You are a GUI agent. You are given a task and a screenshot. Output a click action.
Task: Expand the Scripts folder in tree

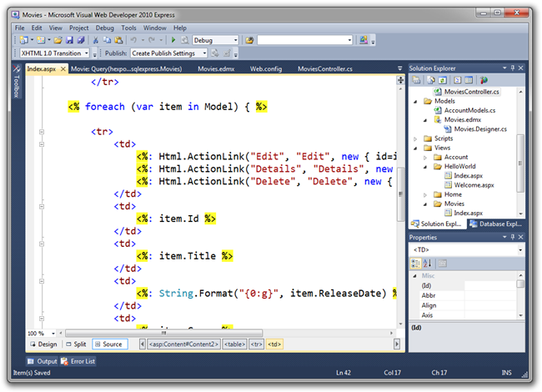click(x=416, y=138)
